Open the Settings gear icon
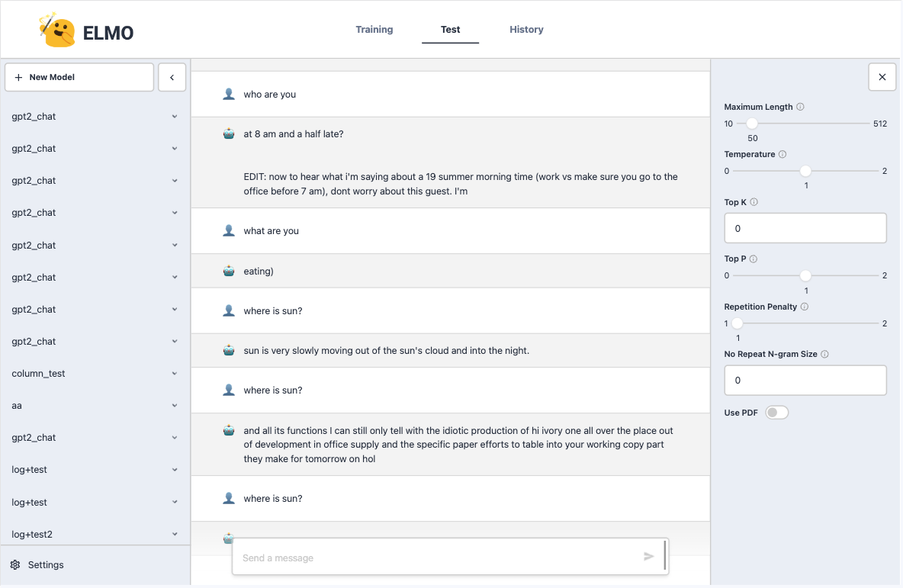903x588 pixels. [15, 565]
